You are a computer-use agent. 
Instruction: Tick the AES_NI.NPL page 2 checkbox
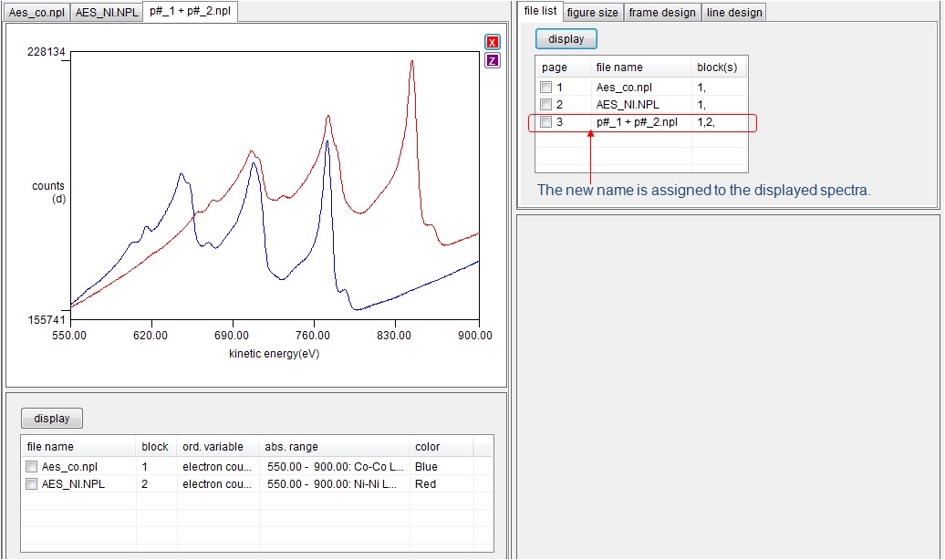[x=545, y=105]
